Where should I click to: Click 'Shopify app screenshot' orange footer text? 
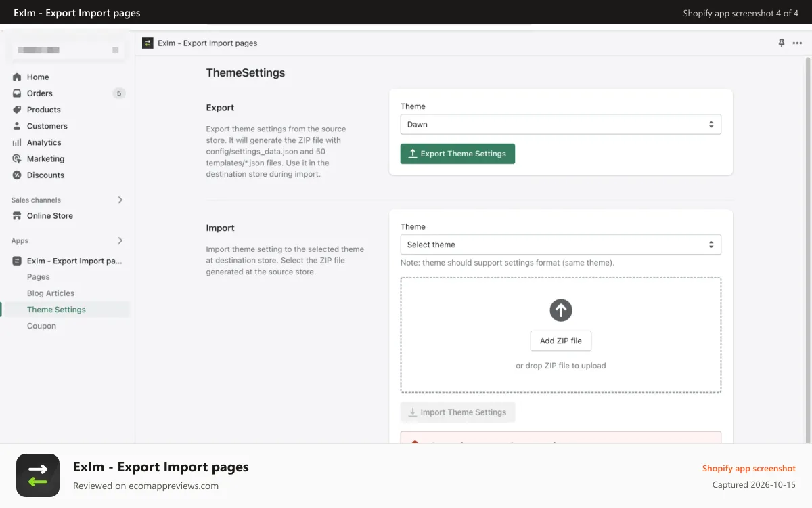[x=749, y=468]
